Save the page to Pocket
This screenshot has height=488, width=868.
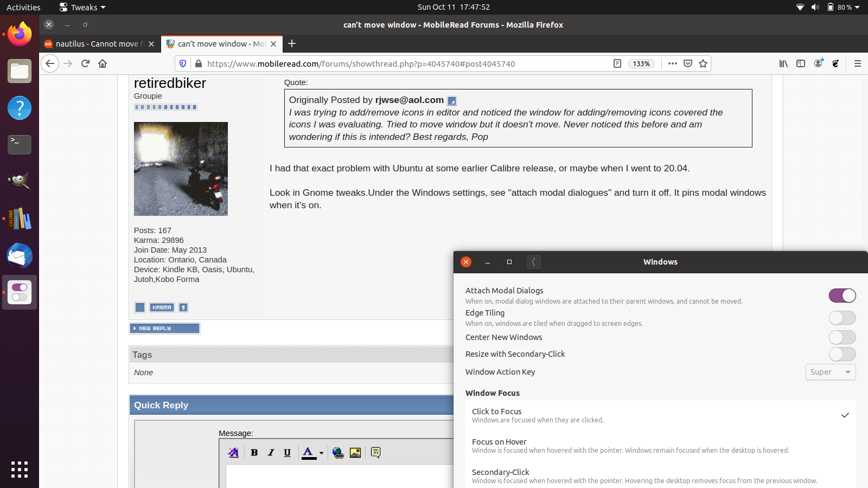coord(688,63)
